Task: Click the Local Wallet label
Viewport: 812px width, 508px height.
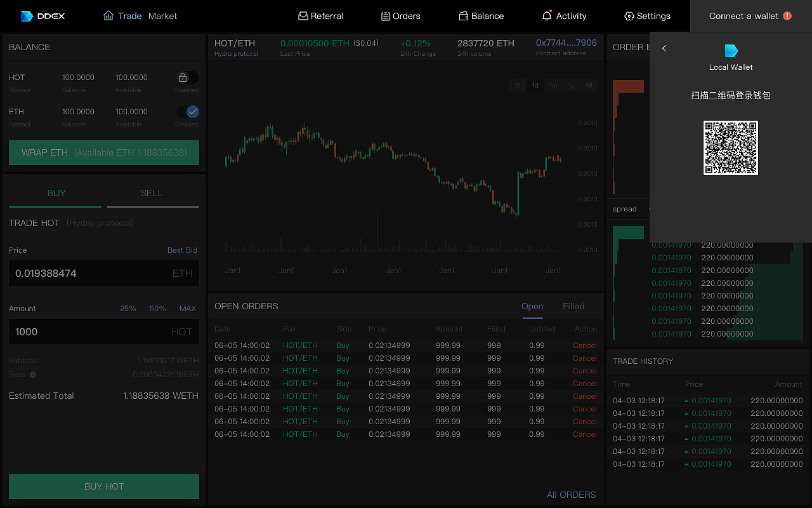Action: click(x=731, y=67)
